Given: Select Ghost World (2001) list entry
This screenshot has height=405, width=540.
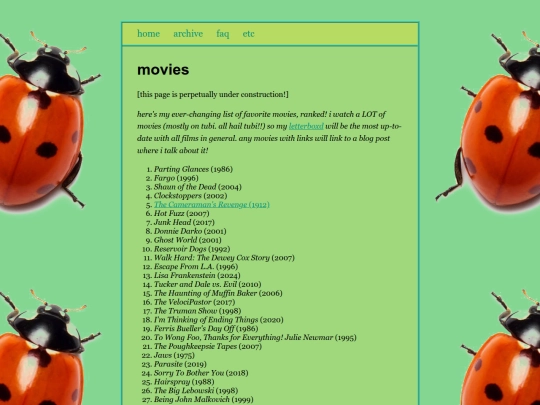Looking at the screenshot, I should click(x=188, y=240).
